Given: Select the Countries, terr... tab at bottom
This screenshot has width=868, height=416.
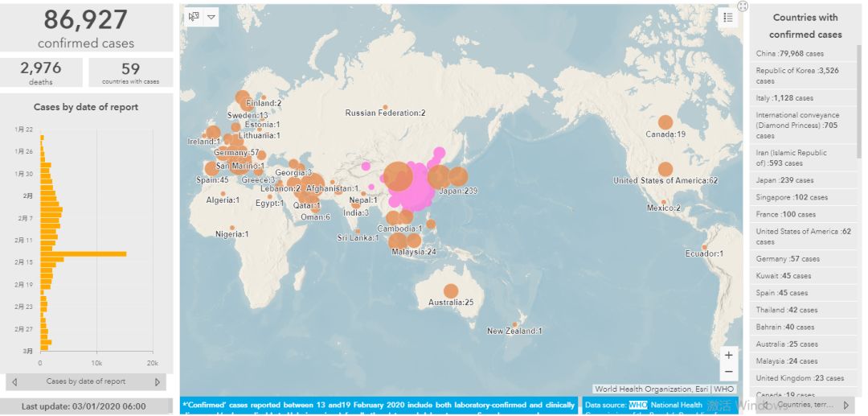Looking at the screenshot, I should click(x=805, y=405).
